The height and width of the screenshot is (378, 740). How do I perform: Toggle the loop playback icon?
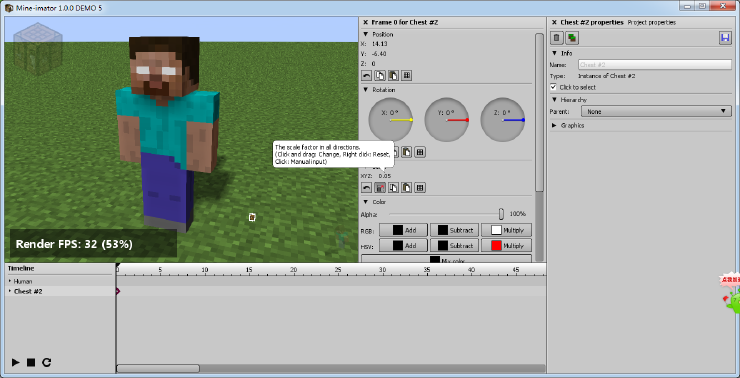click(x=46, y=362)
